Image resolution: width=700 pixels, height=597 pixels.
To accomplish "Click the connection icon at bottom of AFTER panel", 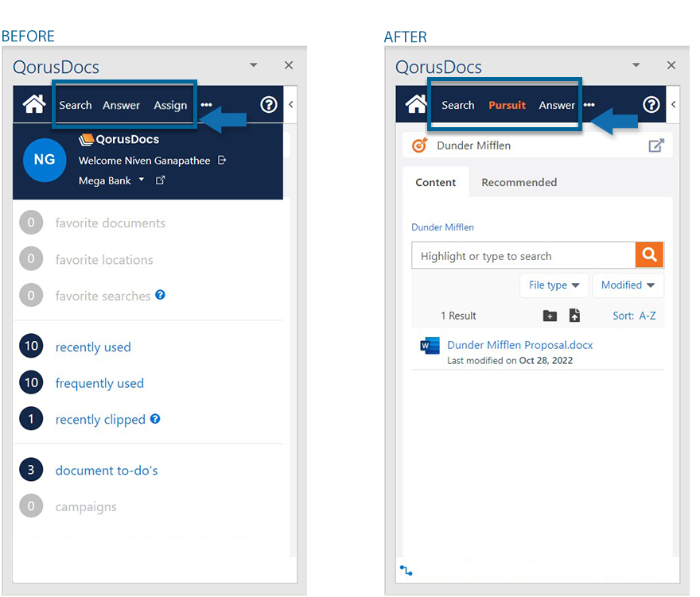I will tap(406, 571).
